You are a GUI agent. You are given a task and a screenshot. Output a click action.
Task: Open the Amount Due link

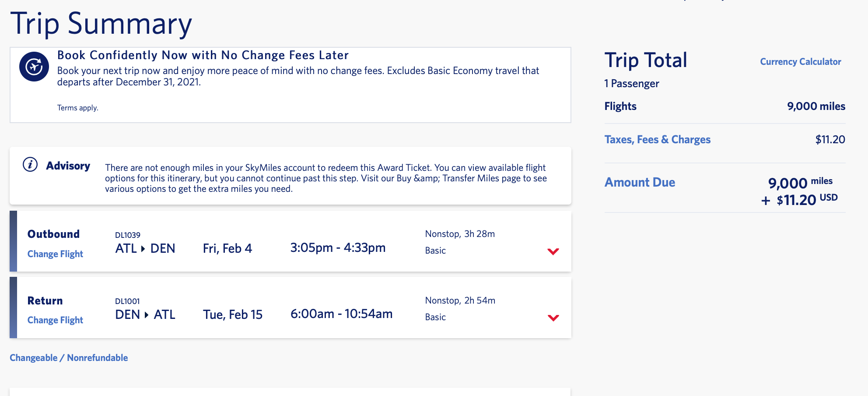pos(640,182)
